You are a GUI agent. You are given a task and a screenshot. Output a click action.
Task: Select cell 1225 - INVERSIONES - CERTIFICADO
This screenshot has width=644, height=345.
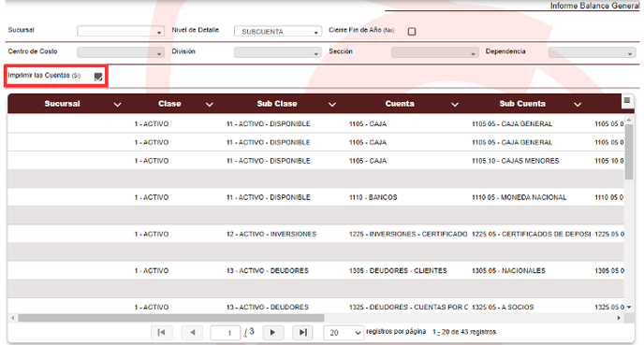408,235
